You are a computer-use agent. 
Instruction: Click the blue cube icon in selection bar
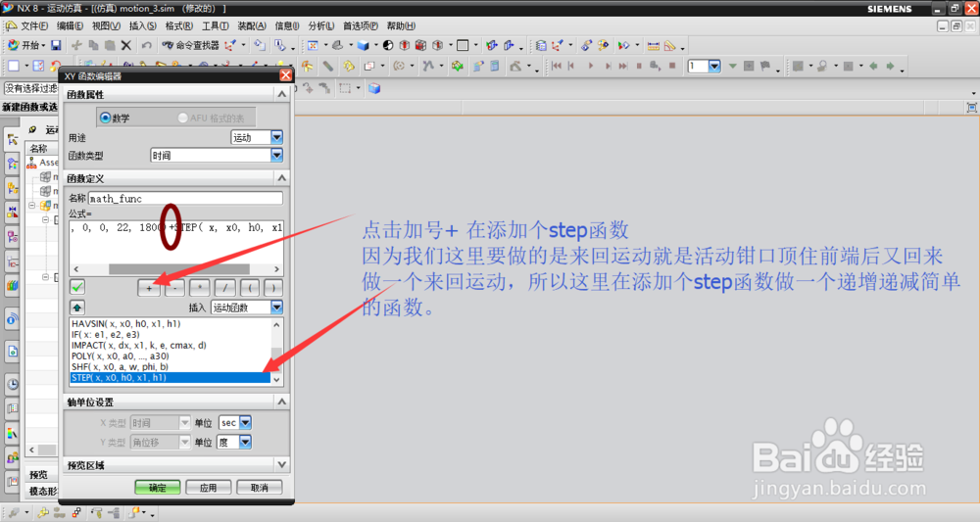pyautogui.click(x=374, y=89)
